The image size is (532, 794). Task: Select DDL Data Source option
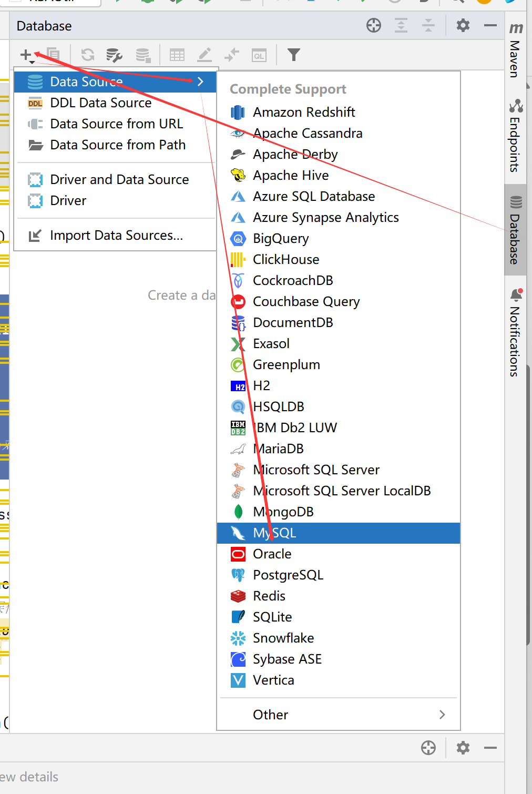pyautogui.click(x=100, y=103)
